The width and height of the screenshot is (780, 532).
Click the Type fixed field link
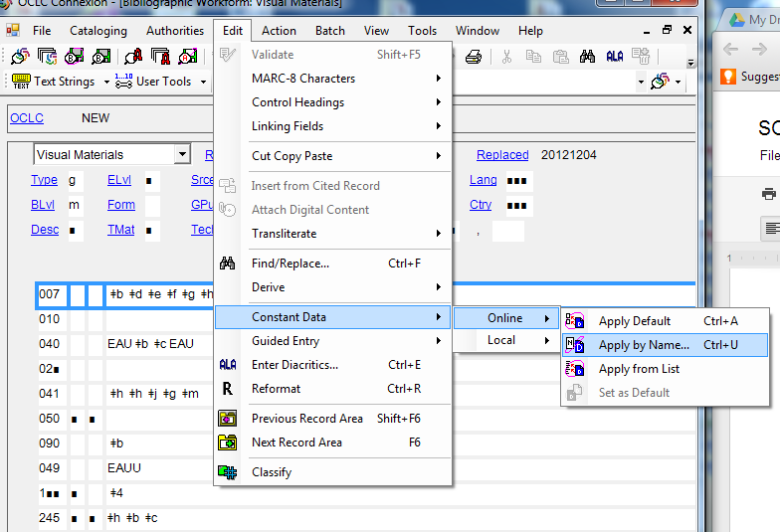coord(44,179)
